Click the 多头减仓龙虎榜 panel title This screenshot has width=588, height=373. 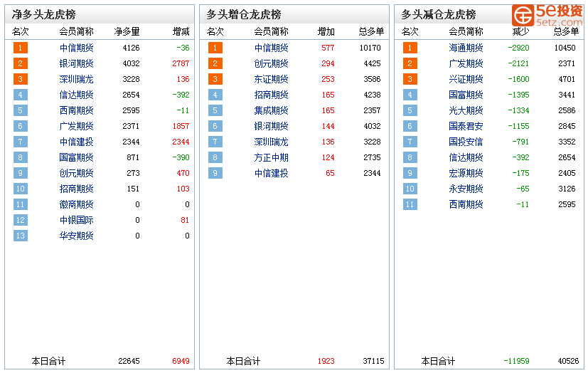coord(439,15)
